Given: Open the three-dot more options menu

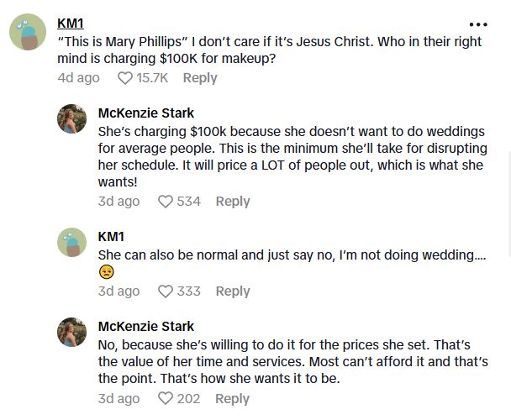Looking at the screenshot, I should pyautogui.click(x=477, y=24).
